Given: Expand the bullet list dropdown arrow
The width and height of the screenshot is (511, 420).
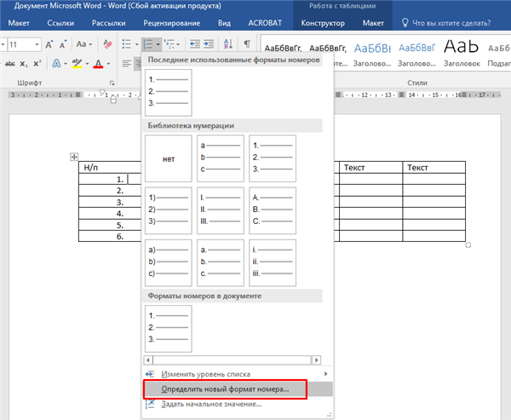Looking at the screenshot, I should [x=137, y=44].
